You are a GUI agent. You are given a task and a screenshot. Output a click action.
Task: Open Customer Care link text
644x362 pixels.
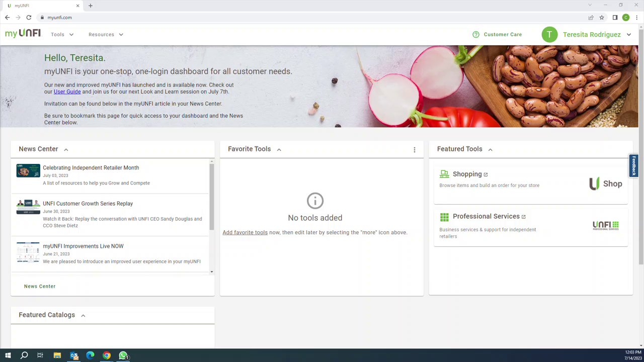[503, 35]
